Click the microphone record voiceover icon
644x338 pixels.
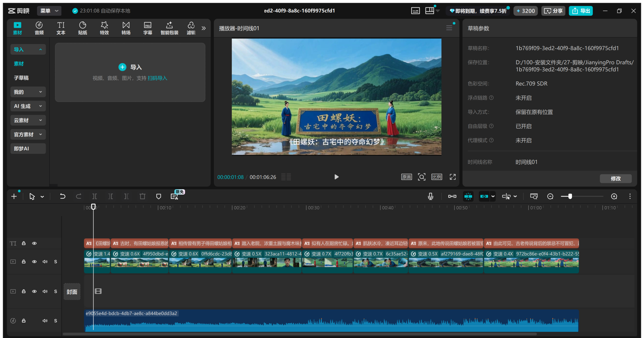coord(430,196)
